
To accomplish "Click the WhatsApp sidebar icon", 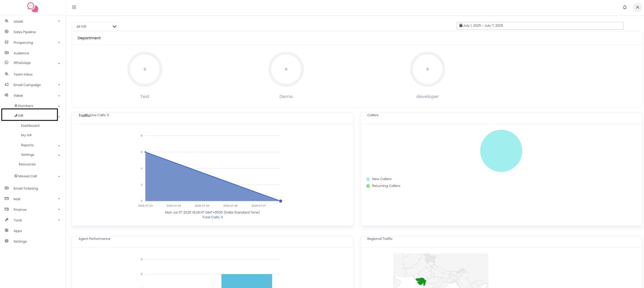I will point(6,63).
